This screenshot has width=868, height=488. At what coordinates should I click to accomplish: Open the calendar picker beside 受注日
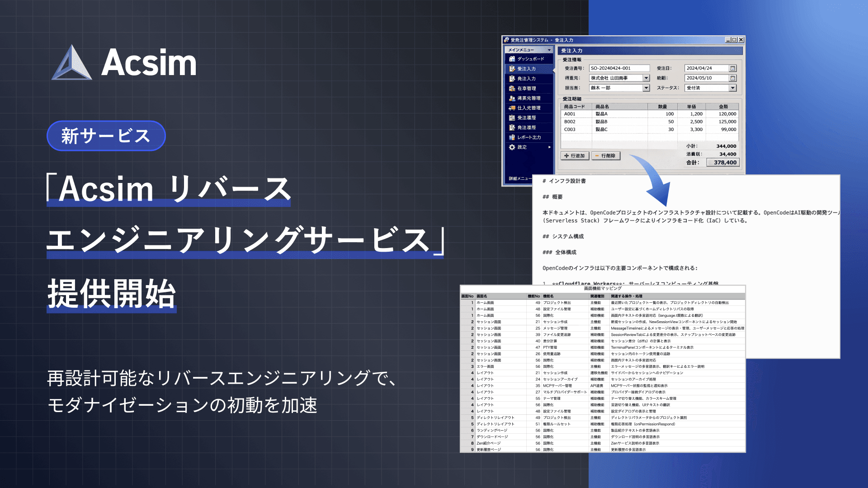point(733,68)
